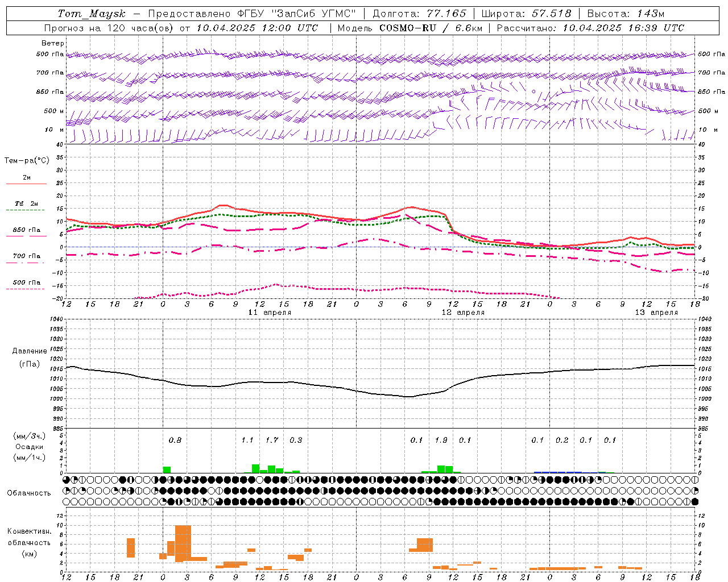Click the Долгота: 77.165 longitude value
Image resolution: width=728 pixels, height=582 pixels.
click(419, 14)
